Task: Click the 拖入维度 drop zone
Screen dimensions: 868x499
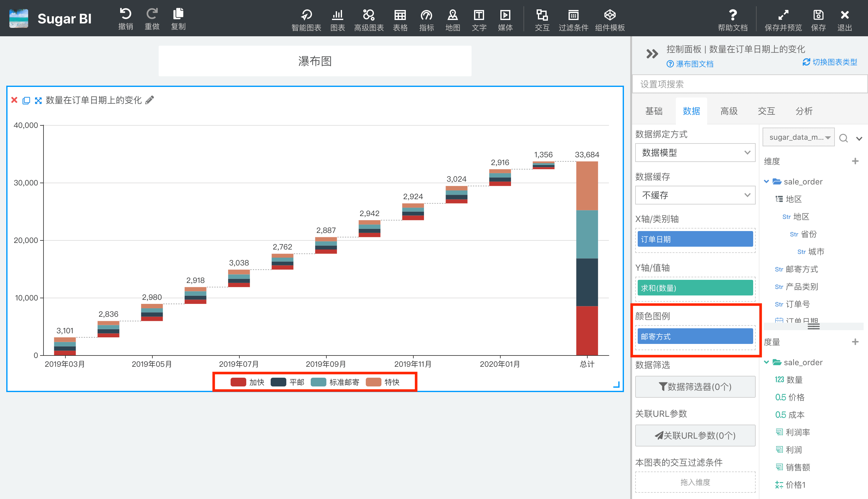Action: tap(695, 482)
